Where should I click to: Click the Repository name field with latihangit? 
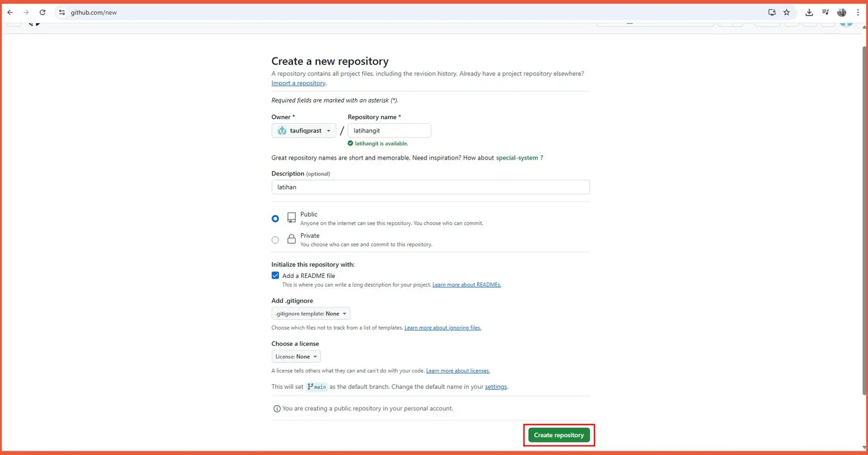point(389,130)
